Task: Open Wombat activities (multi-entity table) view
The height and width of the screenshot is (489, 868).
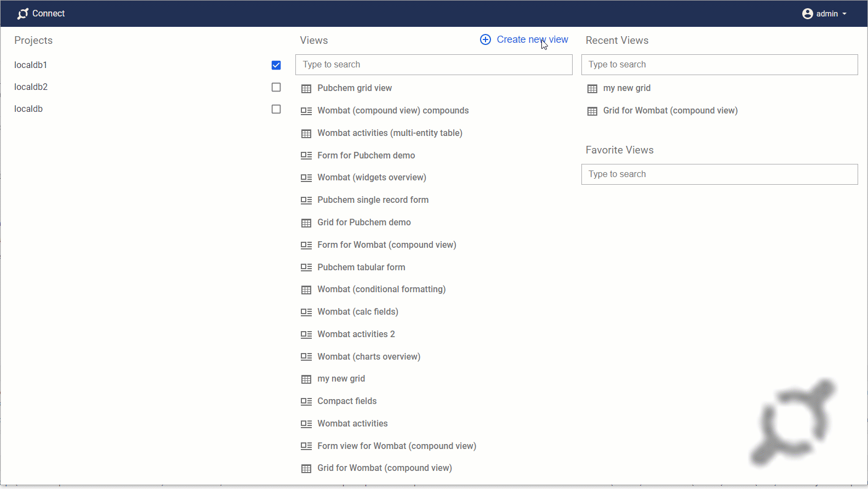Action: [x=390, y=133]
